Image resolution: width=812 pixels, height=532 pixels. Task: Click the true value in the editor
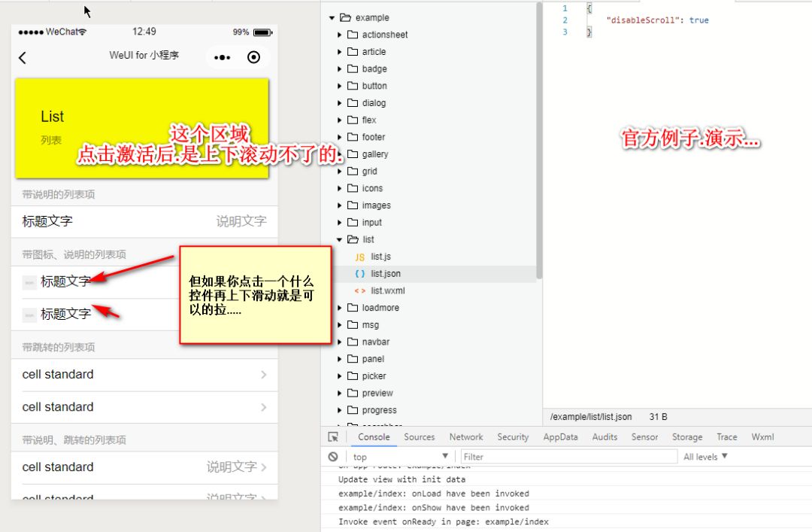(x=698, y=20)
